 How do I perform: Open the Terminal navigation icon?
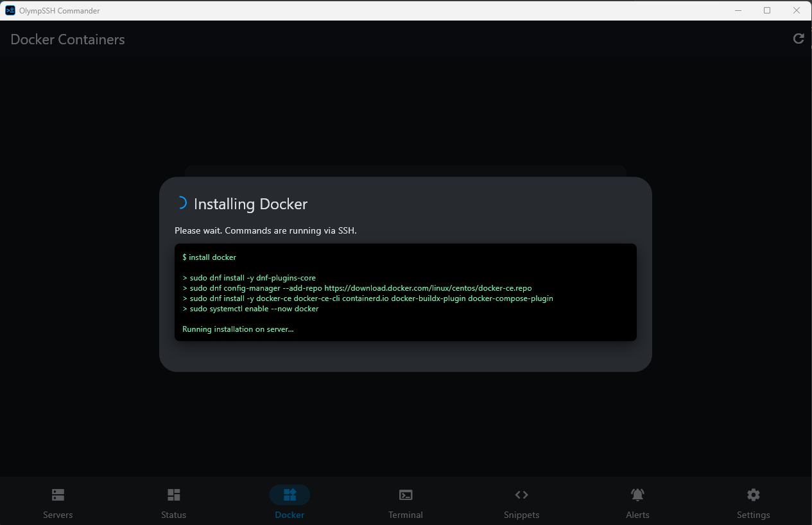(x=406, y=495)
